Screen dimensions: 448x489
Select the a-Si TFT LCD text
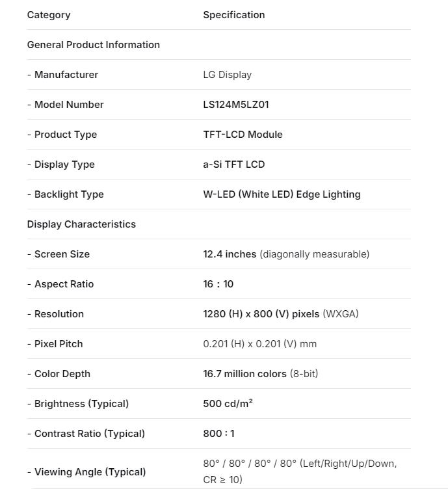pyautogui.click(x=233, y=165)
